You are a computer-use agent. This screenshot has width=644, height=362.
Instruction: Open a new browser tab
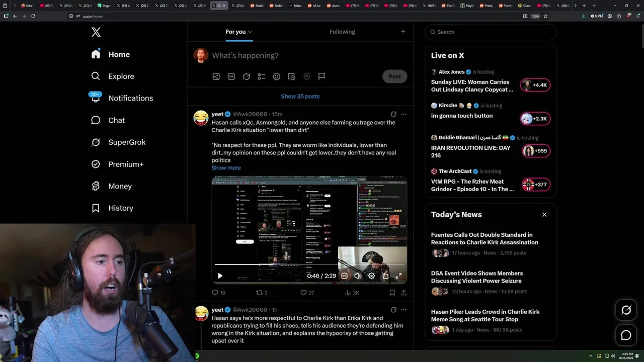point(584,6)
